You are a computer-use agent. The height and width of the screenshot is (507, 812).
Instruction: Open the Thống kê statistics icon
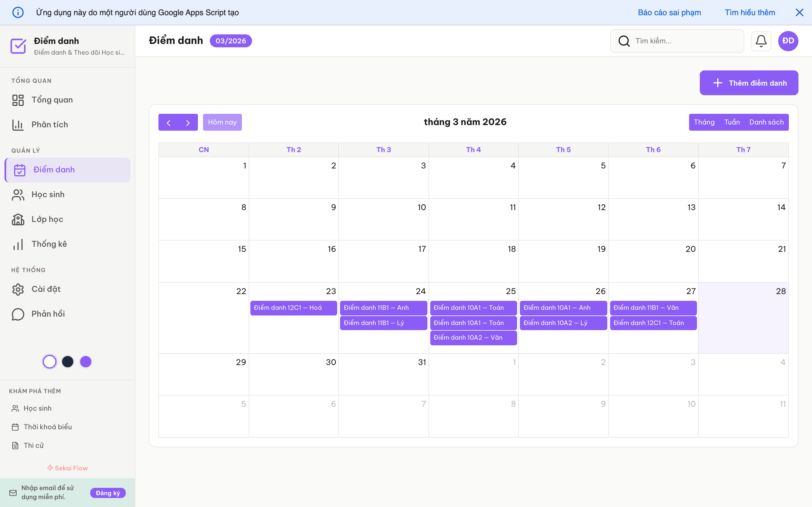pos(18,244)
